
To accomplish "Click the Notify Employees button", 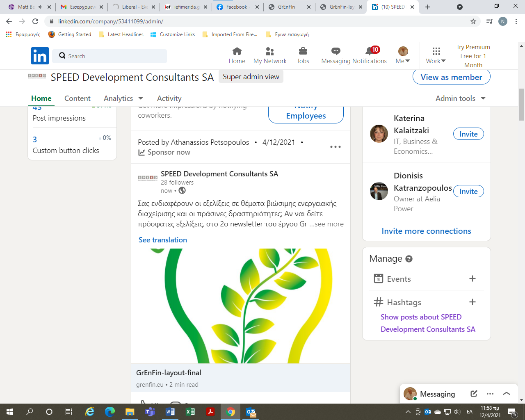I will [x=306, y=114].
